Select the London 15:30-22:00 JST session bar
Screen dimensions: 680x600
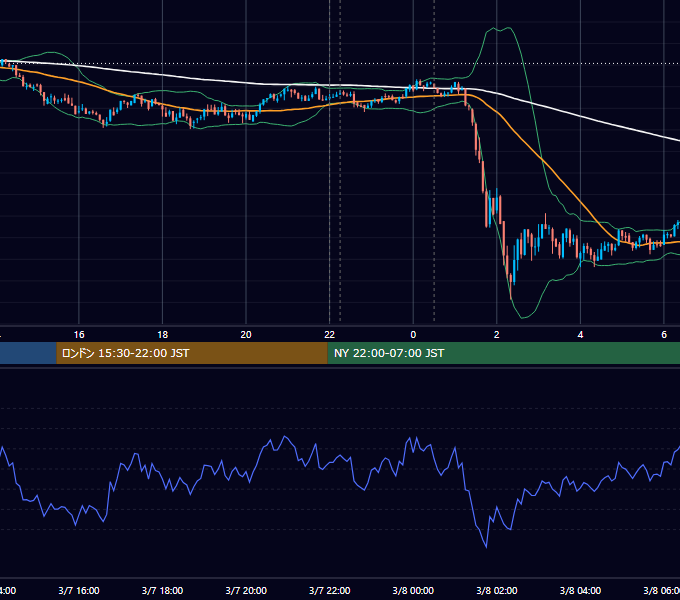(x=192, y=353)
